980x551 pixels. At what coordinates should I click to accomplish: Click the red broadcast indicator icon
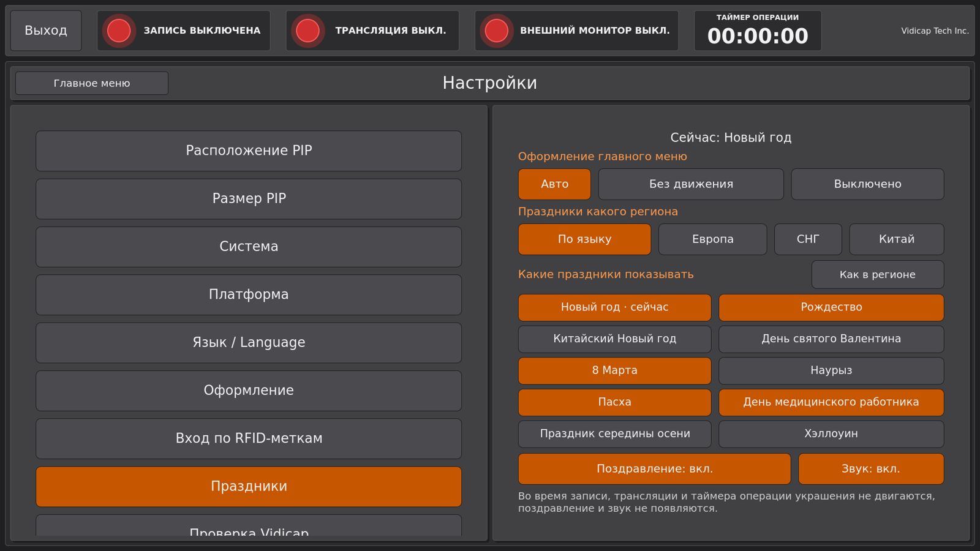(307, 31)
